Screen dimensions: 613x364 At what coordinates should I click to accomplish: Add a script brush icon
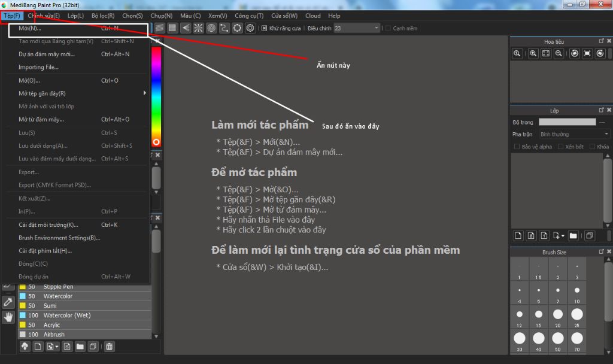pyautogui.click(x=67, y=347)
